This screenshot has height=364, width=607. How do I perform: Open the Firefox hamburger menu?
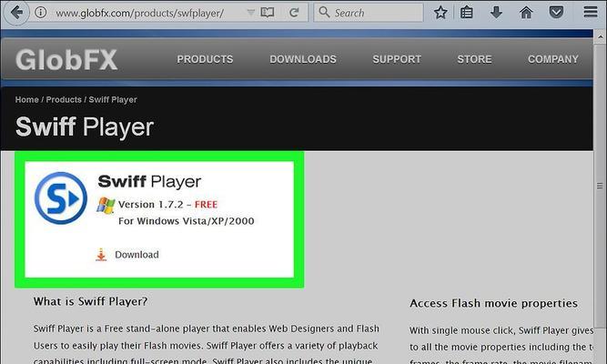[x=591, y=13]
